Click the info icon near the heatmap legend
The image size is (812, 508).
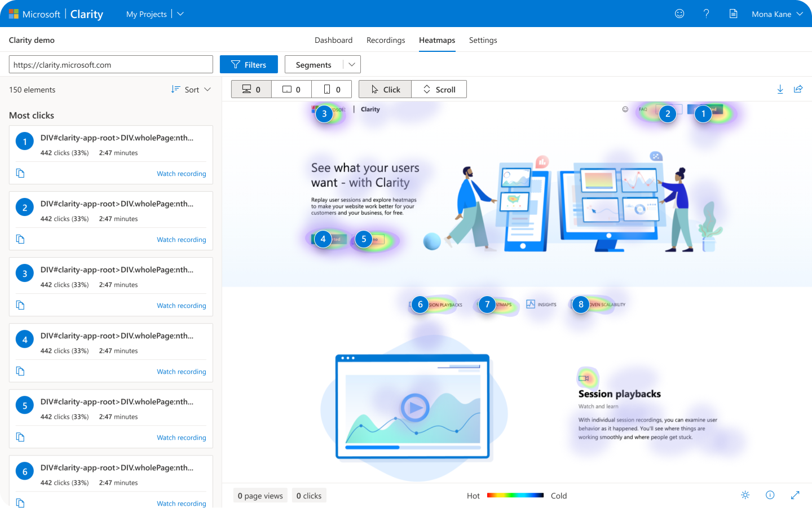point(770,495)
